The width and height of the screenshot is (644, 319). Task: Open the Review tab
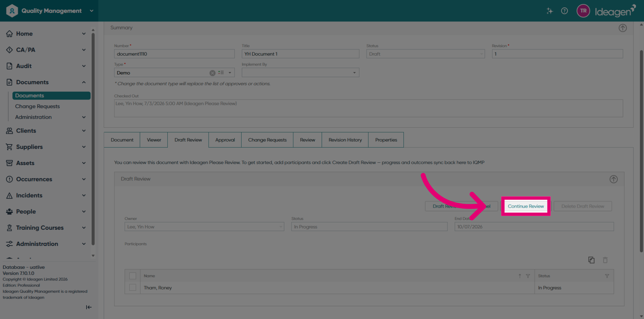pyautogui.click(x=308, y=140)
